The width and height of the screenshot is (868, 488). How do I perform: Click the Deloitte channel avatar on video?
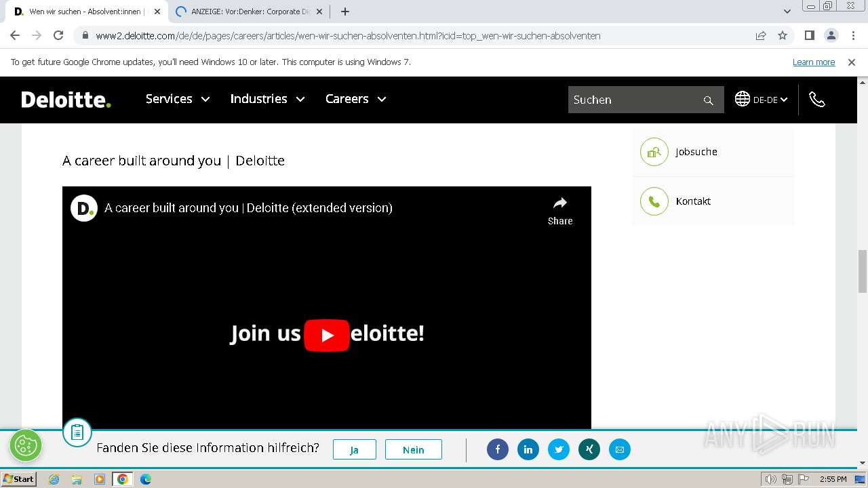click(84, 208)
